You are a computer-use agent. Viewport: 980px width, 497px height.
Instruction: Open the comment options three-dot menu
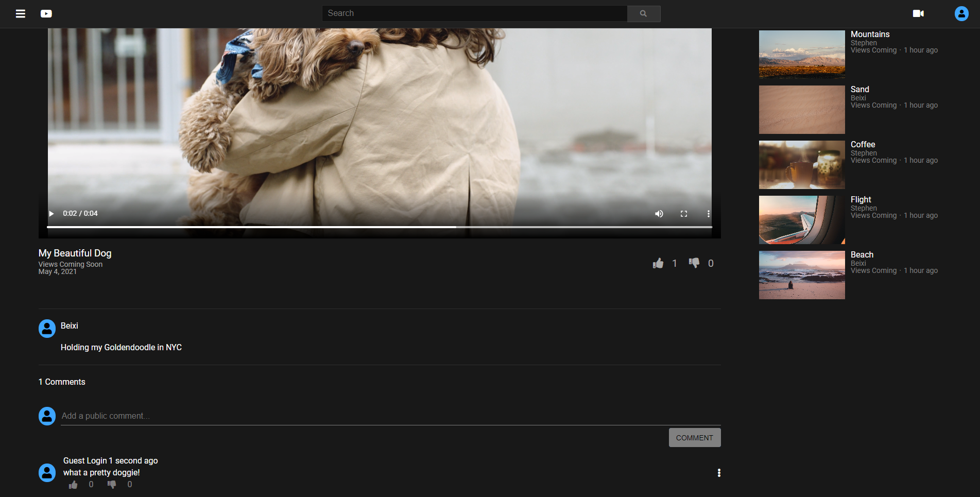(719, 472)
